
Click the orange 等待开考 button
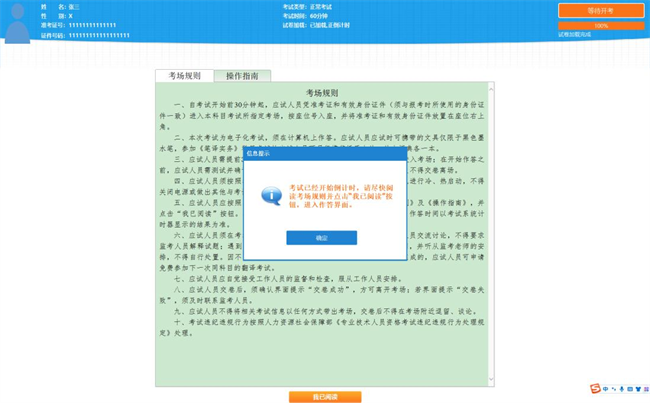tap(600, 11)
